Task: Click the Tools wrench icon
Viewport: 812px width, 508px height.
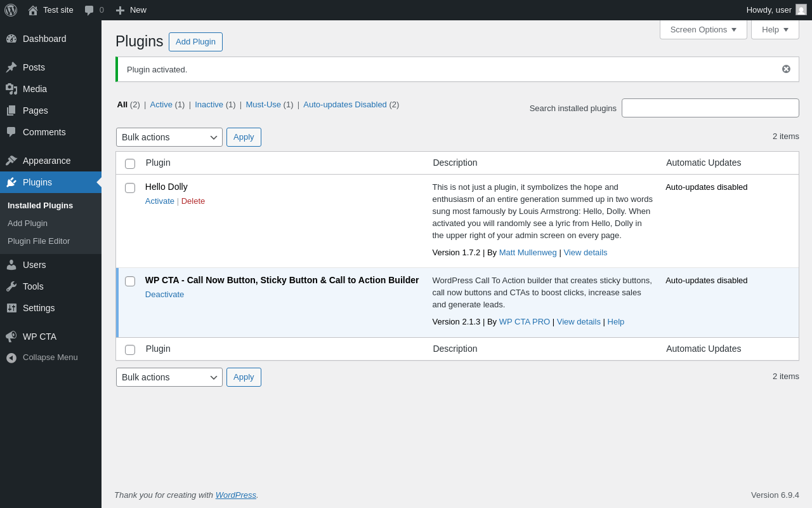Action: (11, 286)
